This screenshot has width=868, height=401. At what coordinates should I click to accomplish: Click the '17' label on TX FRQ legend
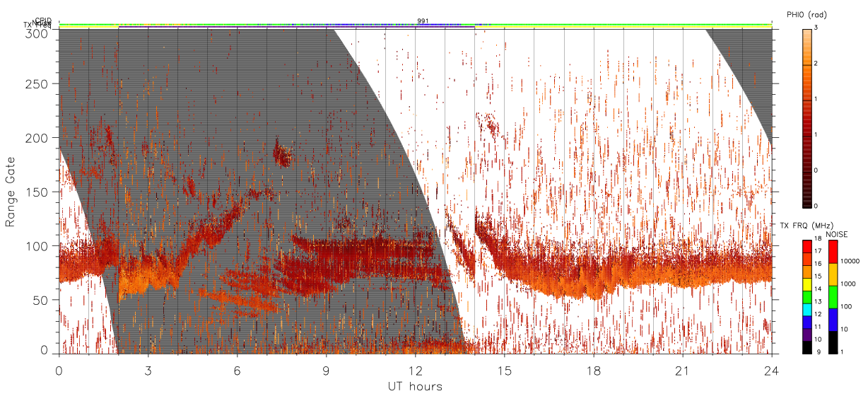818,250
